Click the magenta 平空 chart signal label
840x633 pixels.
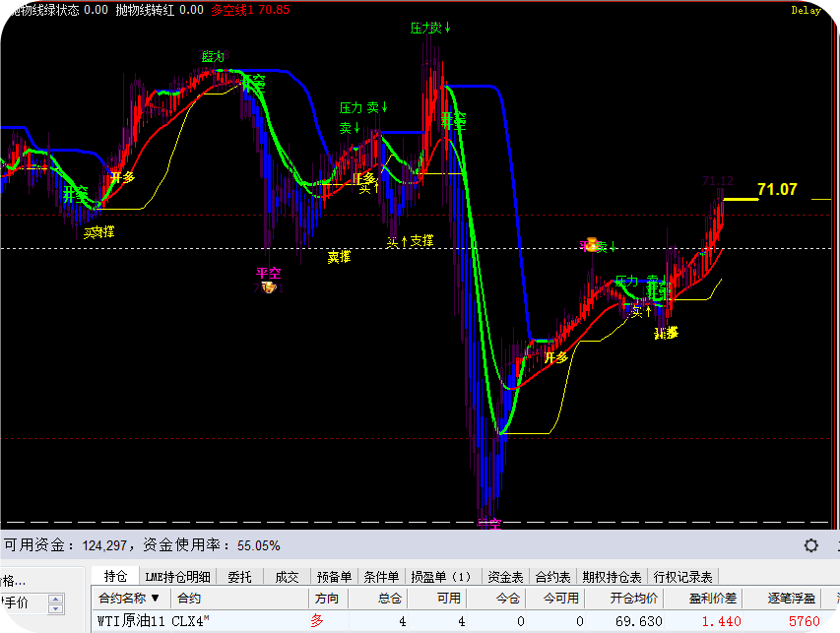coord(269,273)
